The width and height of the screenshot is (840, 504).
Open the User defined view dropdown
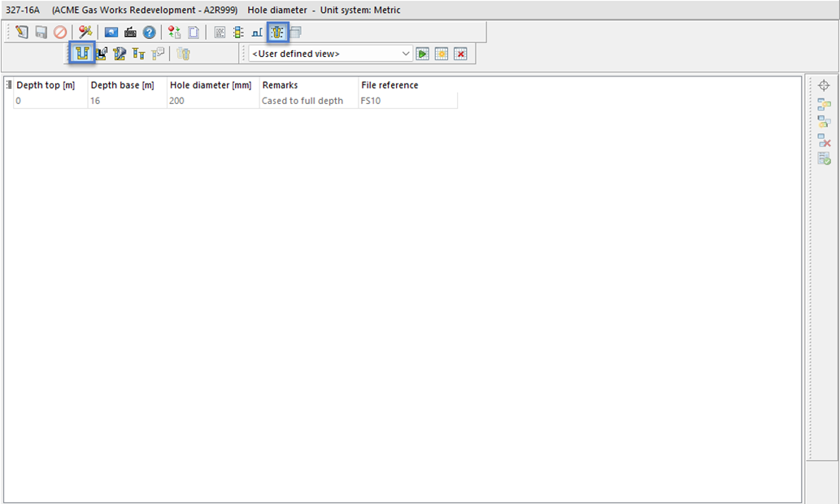point(331,54)
